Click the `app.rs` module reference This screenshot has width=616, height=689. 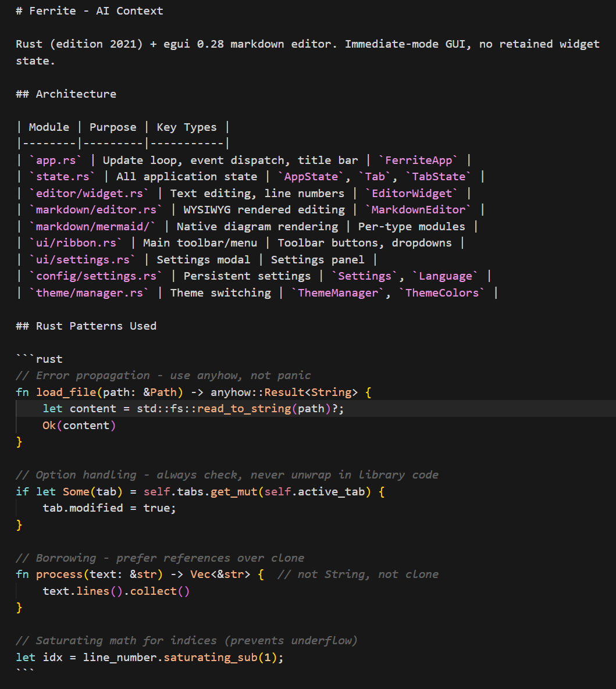[56, 160]
